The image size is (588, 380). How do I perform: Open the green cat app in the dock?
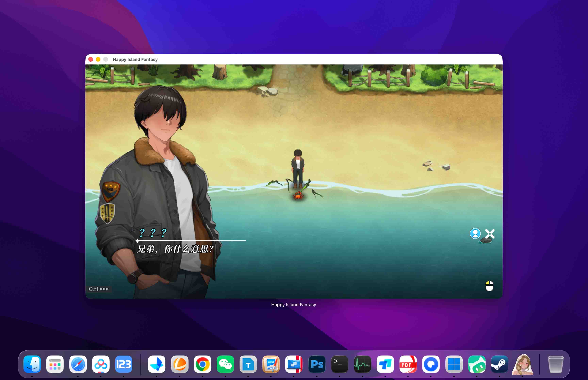pos(477,364)
